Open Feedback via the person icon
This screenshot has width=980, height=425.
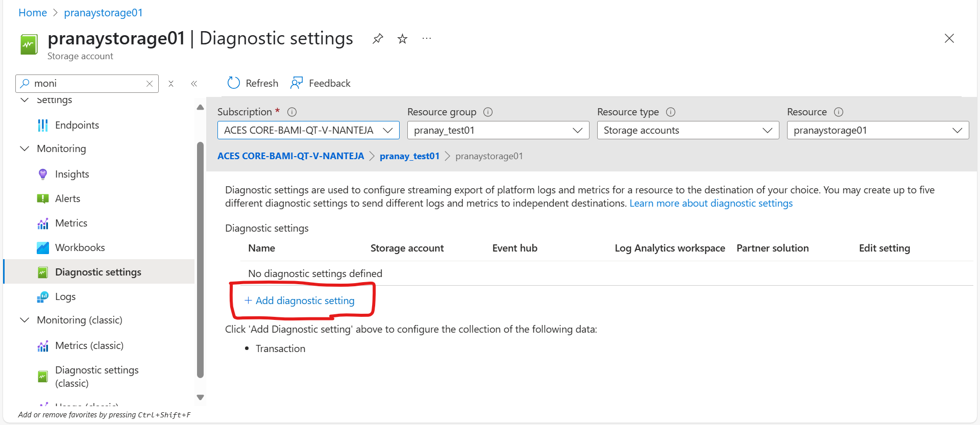pyautogui.click(x=297, y=83)
